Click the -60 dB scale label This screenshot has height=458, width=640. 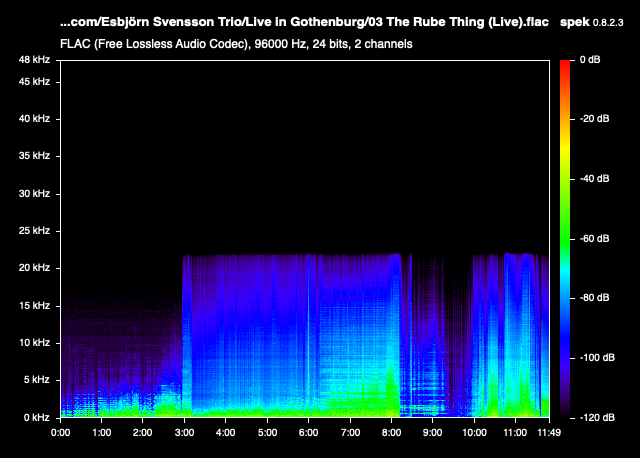595,239
